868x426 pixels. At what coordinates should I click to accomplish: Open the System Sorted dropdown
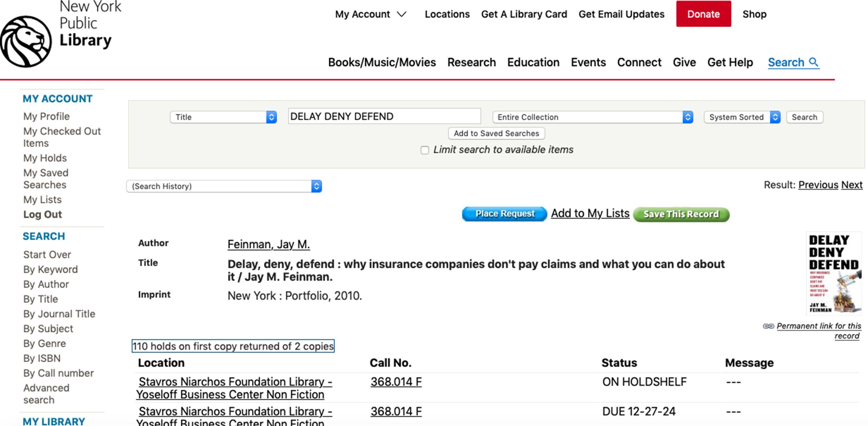pos(742,117)
